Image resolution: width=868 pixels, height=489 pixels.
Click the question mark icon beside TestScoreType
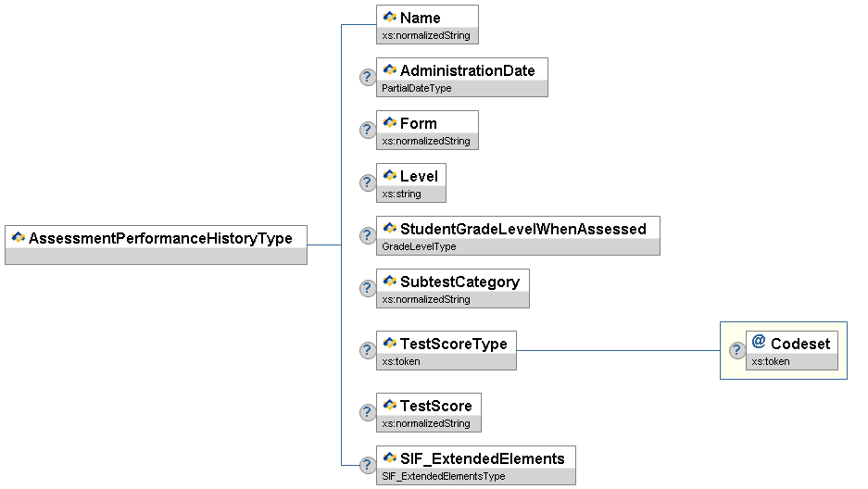pyautogui.click(x=368, y=350)
